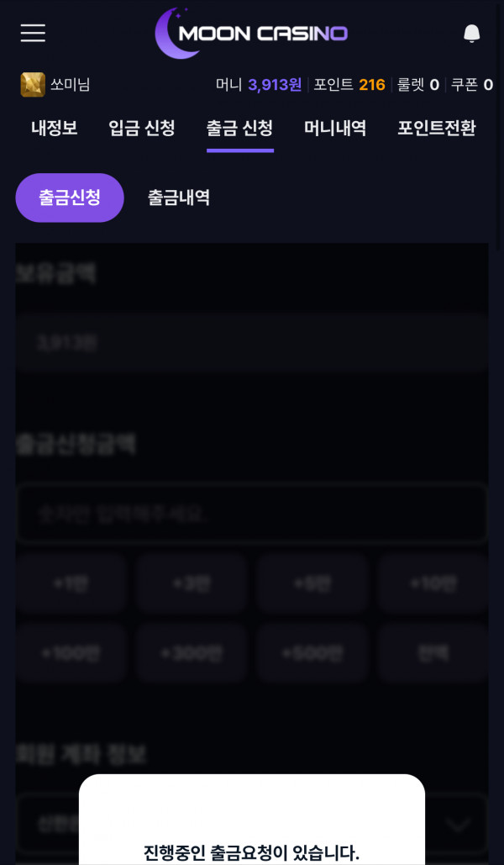Click 전액 to withdraw full balance
Image resolution: width=504 pixels, height=865 pixels.
click(432, 653)
